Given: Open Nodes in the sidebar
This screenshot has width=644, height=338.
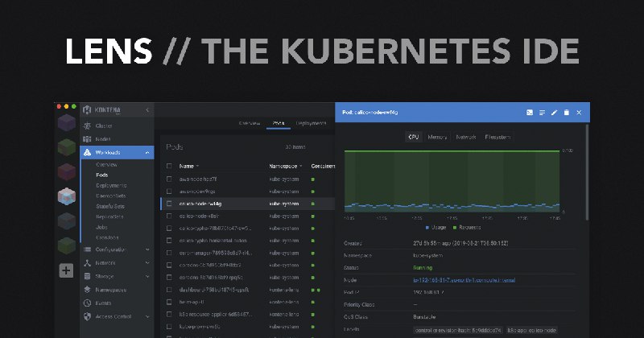Looking at the screenshot, I should coord(104,139).
